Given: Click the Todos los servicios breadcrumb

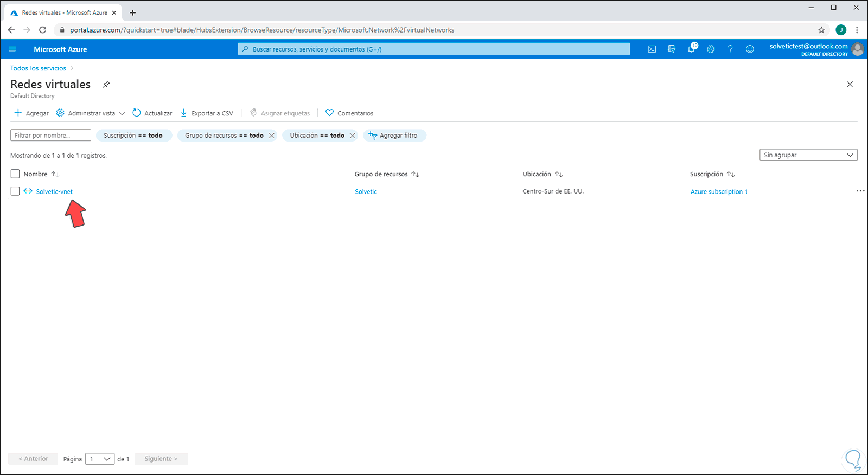Looking at the screenshot, I should 38,68.
